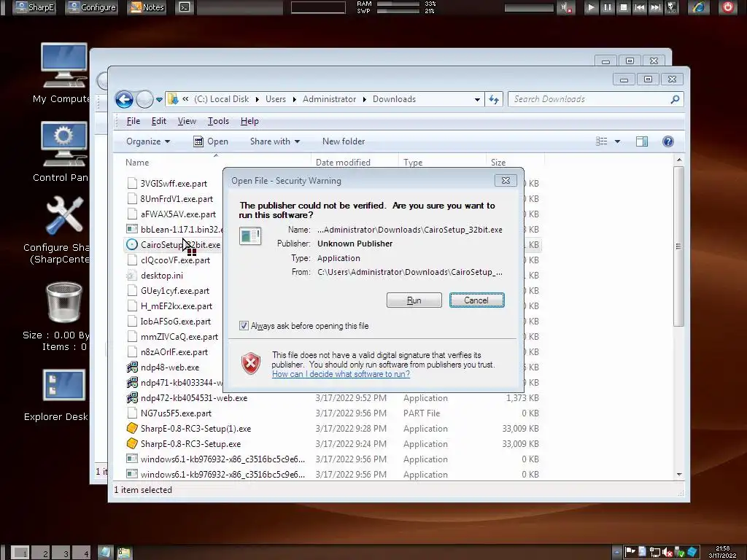Expand the views options dropdown arrow
The image size is (747, 560).
click(x=617, y=141)
